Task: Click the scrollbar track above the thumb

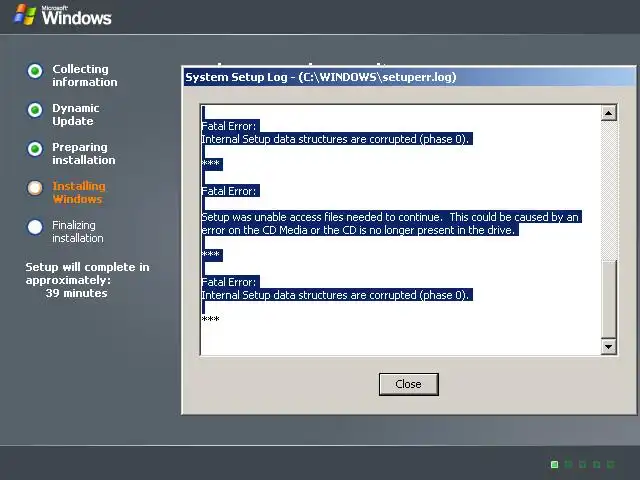Action: [609, 190]
